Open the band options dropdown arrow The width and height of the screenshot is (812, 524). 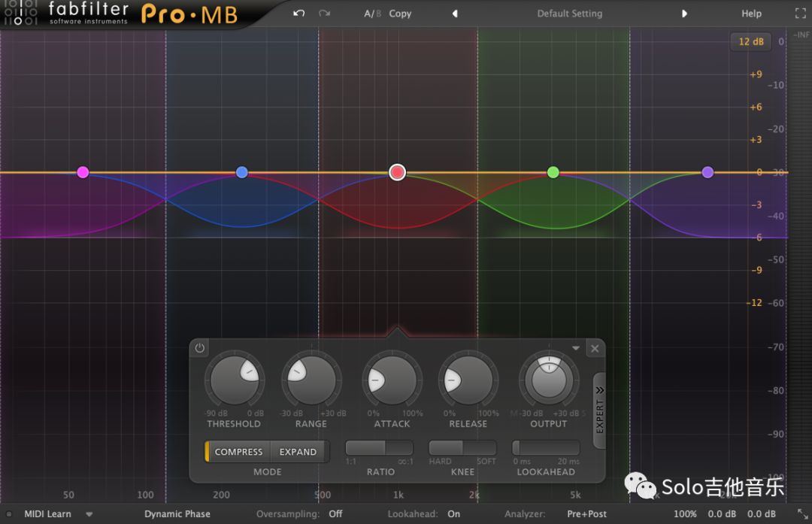(576, 349)
